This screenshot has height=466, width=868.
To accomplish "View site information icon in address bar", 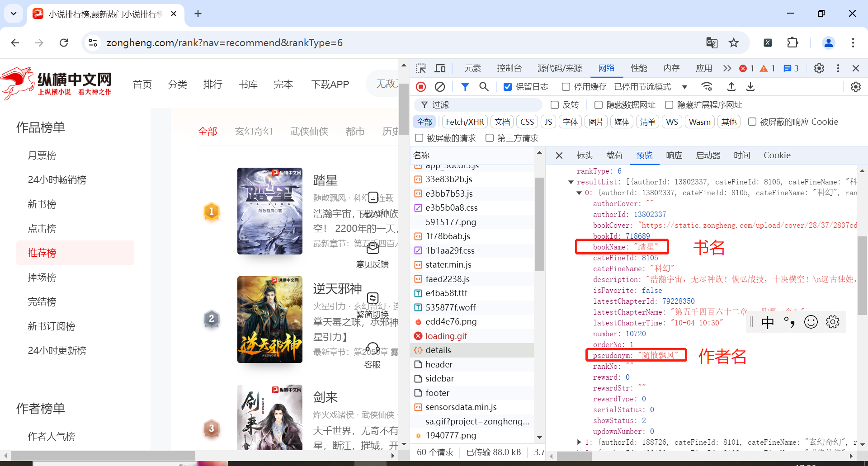I will [93, 42].
